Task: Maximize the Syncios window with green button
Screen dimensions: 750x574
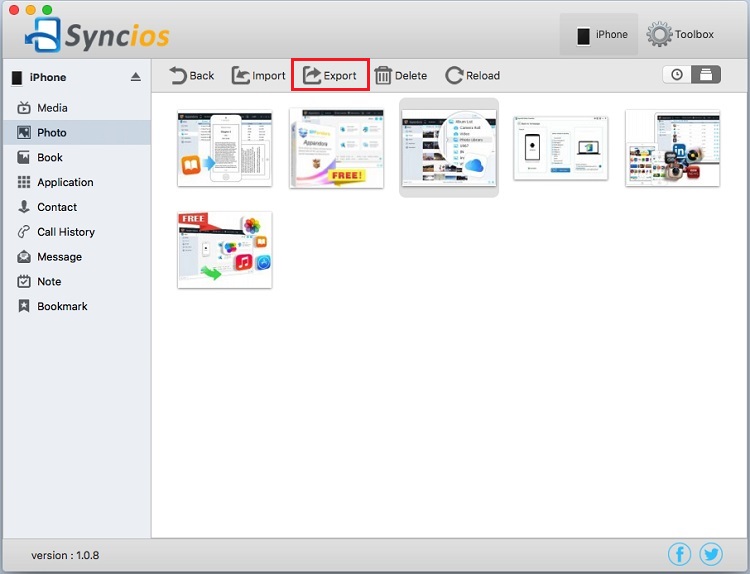Action: click(x=47, y=10)
